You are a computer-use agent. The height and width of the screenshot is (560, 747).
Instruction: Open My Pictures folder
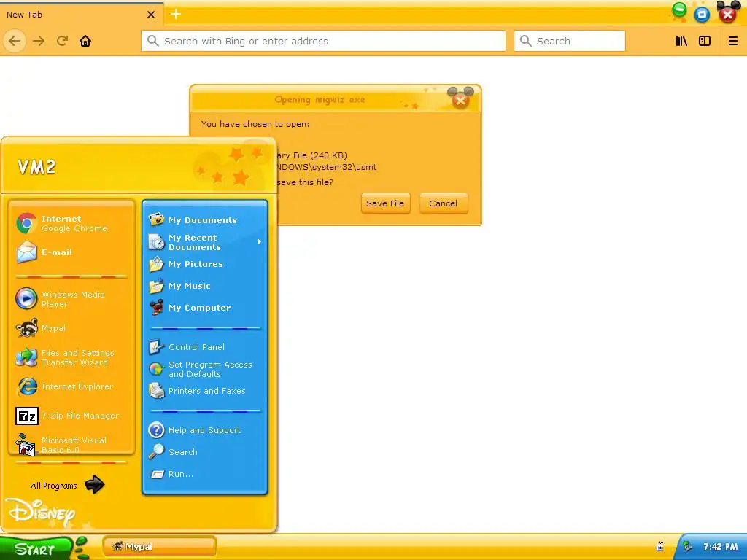tap(205, 264)
